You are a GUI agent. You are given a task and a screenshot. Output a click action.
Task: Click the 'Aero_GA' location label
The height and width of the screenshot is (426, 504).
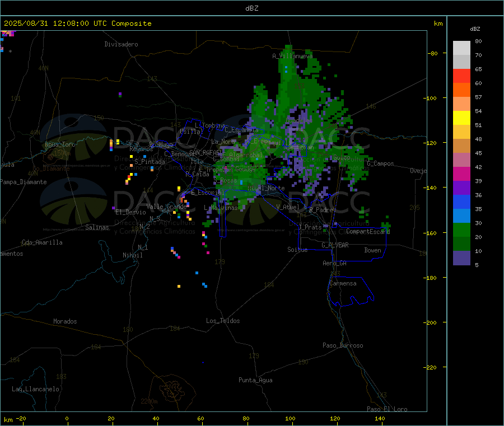tap(335, 263)
